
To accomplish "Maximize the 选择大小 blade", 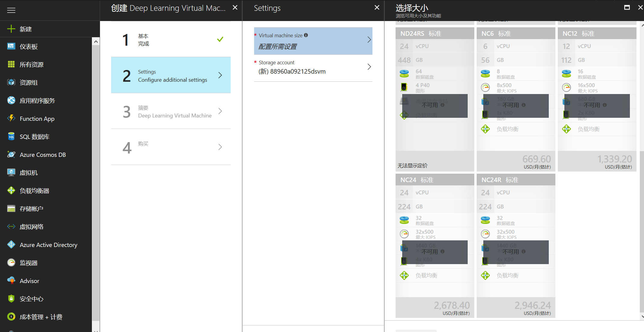I will coord(627,8).
